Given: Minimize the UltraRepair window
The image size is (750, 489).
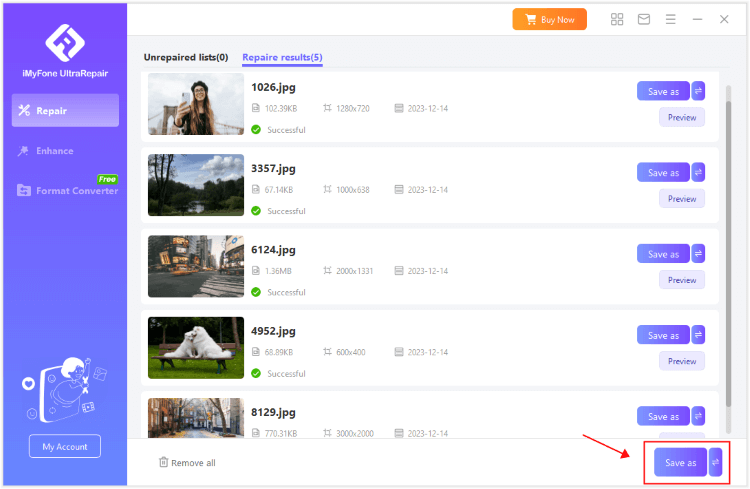Looking at the screenshot, I should 697,19.
